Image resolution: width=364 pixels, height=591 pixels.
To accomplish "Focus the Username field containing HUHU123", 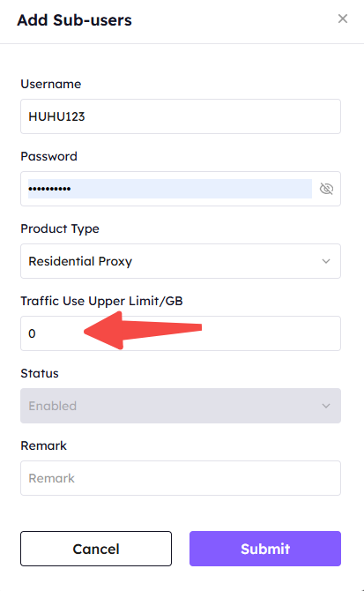I will pos(181,116).
